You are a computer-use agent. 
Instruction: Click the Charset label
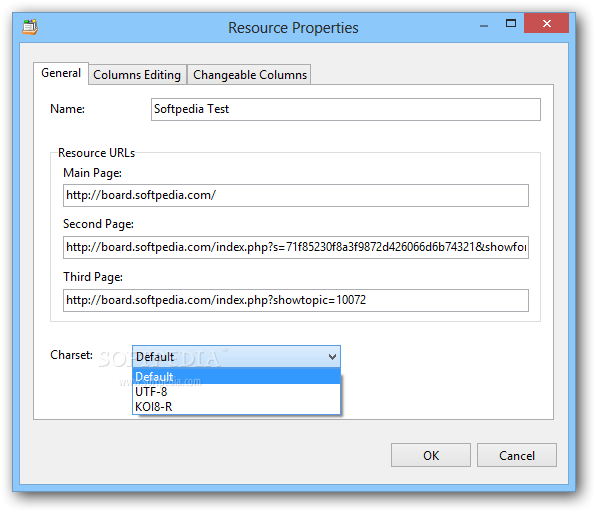(x=71, y=355)
